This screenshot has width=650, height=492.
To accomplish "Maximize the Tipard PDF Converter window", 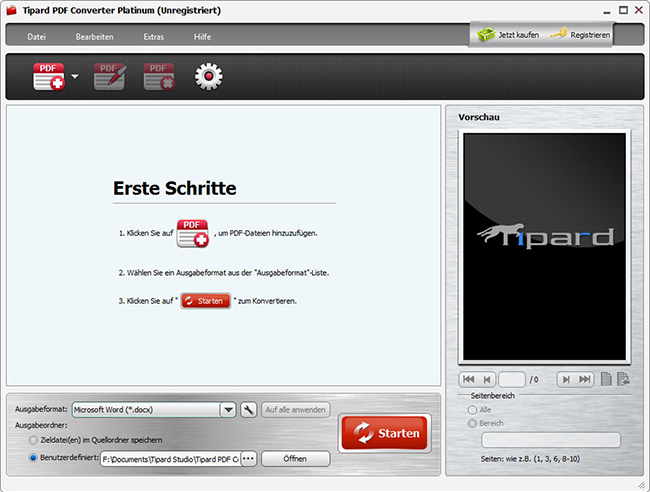I will click(623, 10).
